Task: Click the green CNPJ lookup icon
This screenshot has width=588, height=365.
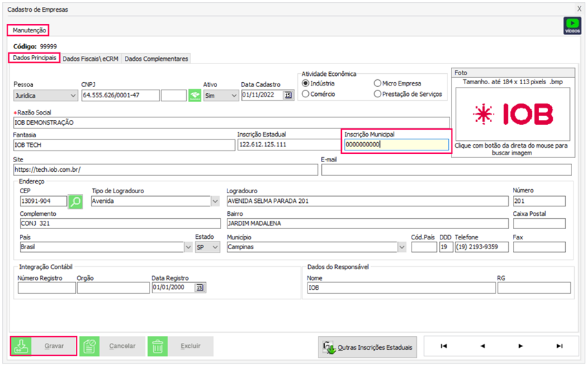Action: coord(196,95)
